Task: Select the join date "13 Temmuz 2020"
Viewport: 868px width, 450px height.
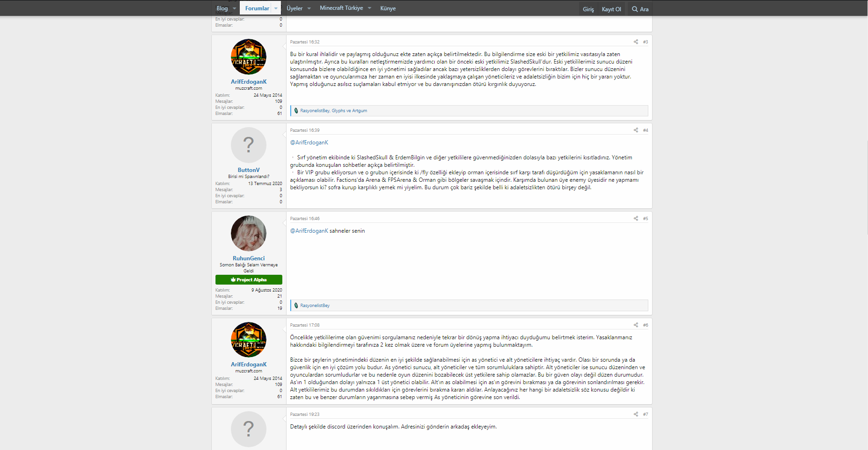Action: point(265,184)
